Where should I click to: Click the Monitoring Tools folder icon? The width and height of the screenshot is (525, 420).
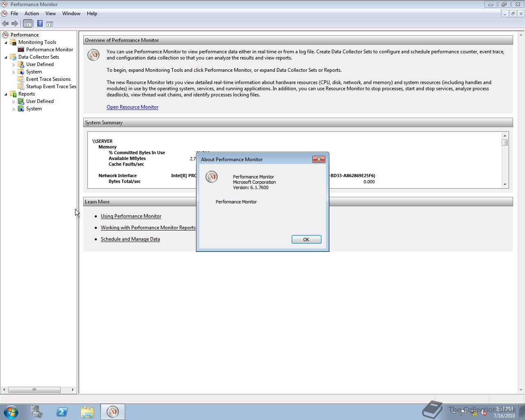(x=14, y=42)
